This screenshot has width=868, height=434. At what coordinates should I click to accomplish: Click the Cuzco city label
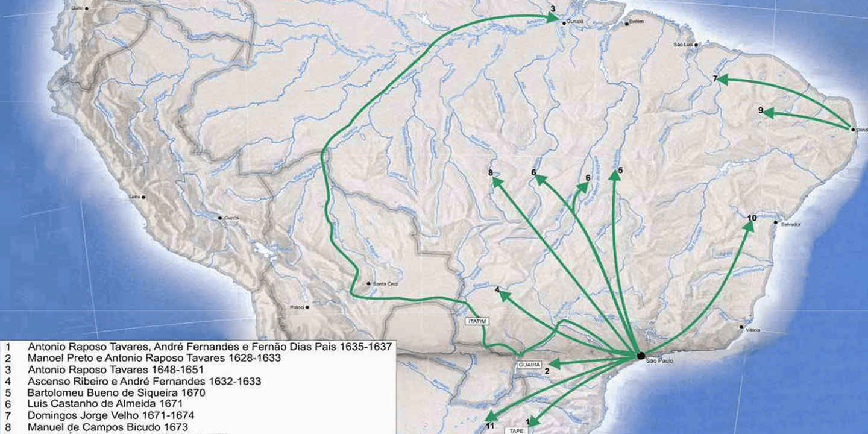[x=233, y=218]
